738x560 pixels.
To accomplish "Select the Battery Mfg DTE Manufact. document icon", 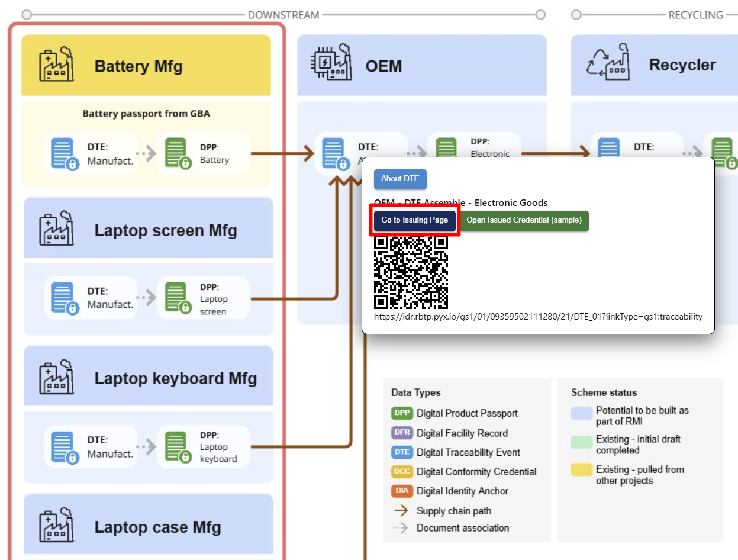I will [64, 154].
